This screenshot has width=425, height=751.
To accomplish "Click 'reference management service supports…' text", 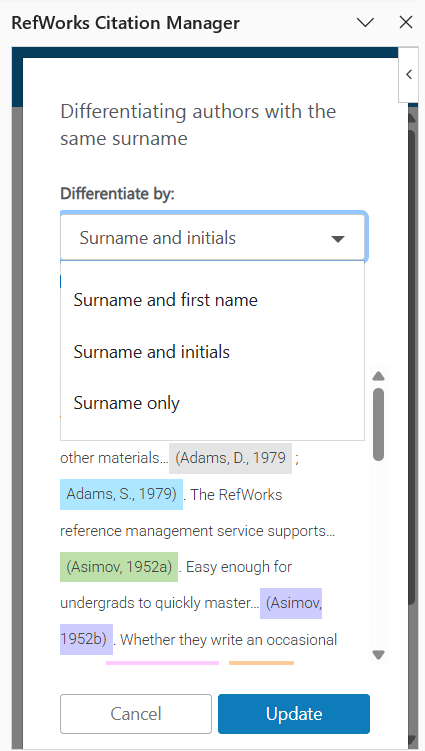I will 197,531.
